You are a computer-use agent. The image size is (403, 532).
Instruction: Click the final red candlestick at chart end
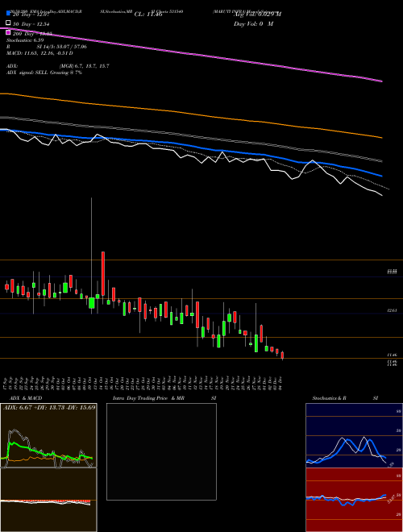click(x=282, y=355)
